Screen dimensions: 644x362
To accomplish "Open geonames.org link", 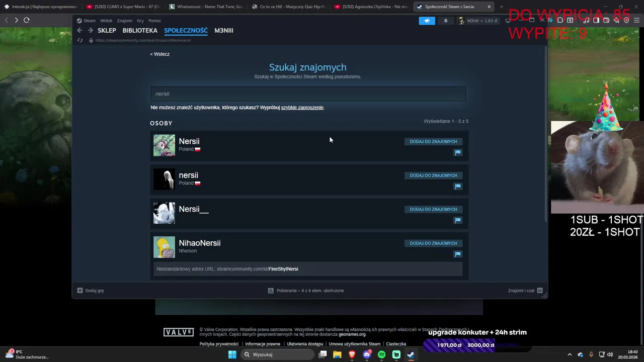I will tap(352, 334).
